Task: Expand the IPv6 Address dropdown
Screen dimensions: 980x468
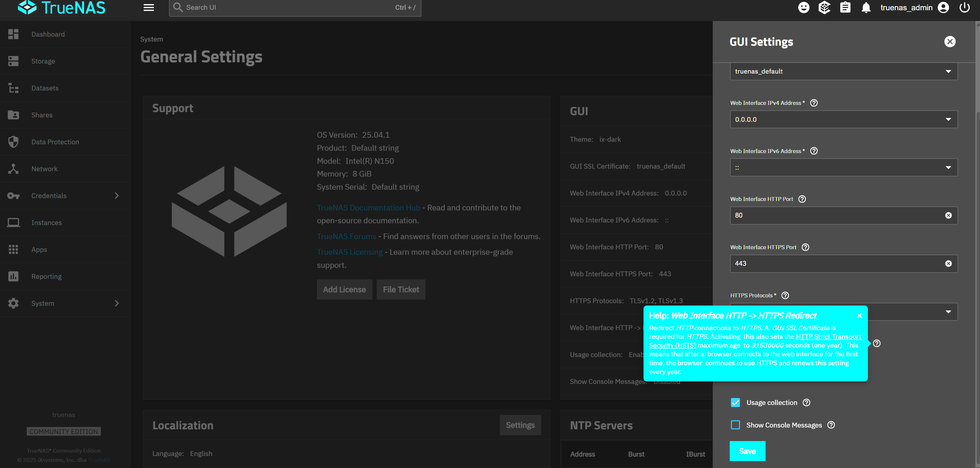Action: [843, 168]
